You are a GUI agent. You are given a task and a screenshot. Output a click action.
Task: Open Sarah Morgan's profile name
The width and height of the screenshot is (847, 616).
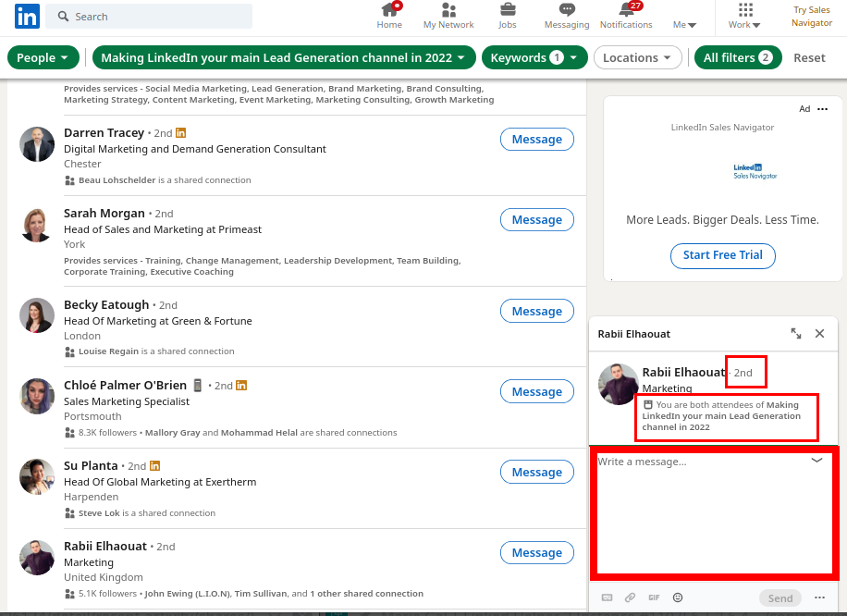pos(104,214)
